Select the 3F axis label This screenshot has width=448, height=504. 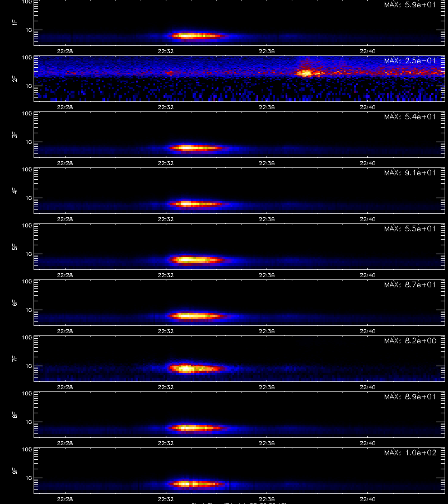(x=15, y=134)
